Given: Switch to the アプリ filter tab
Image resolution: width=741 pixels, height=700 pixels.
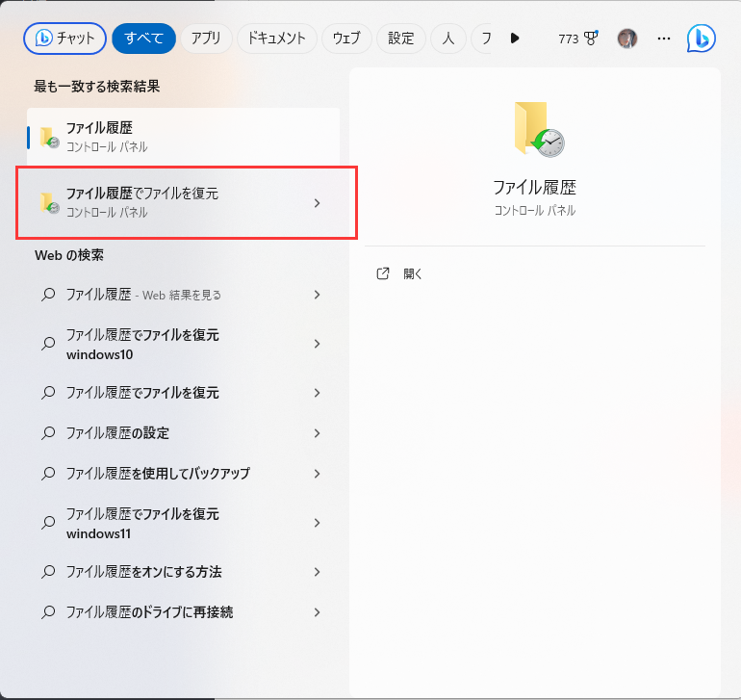Looking at the screenshot, I should tap(206, 39).
